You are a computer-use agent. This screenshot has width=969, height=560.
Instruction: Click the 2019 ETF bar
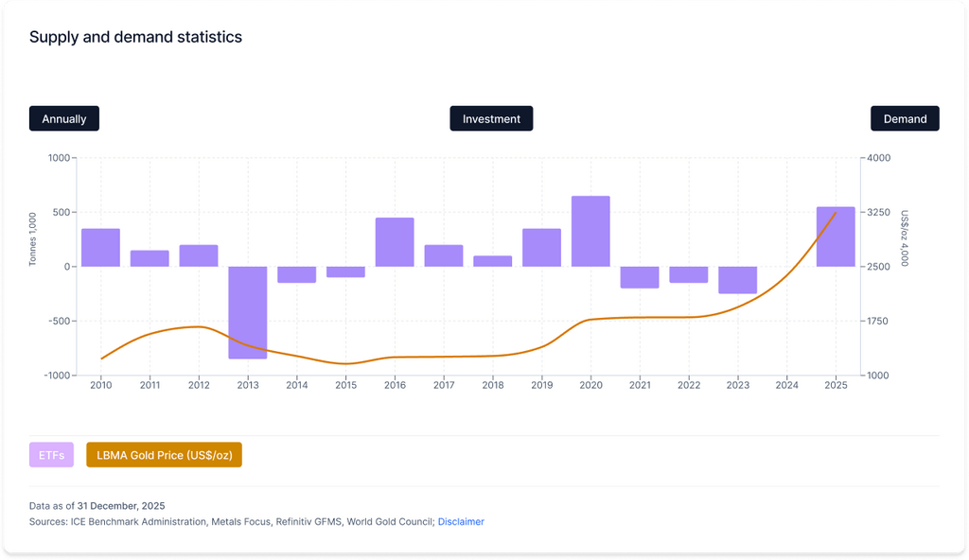(541, 248)
